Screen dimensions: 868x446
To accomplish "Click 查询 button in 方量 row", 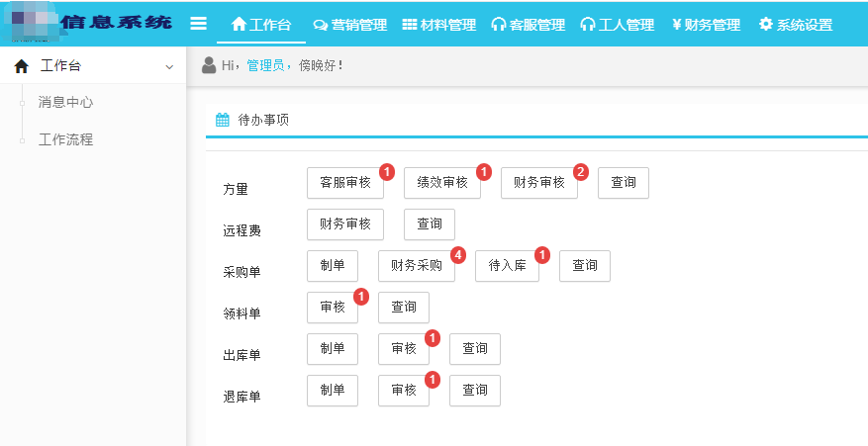I will click(624, 183).
